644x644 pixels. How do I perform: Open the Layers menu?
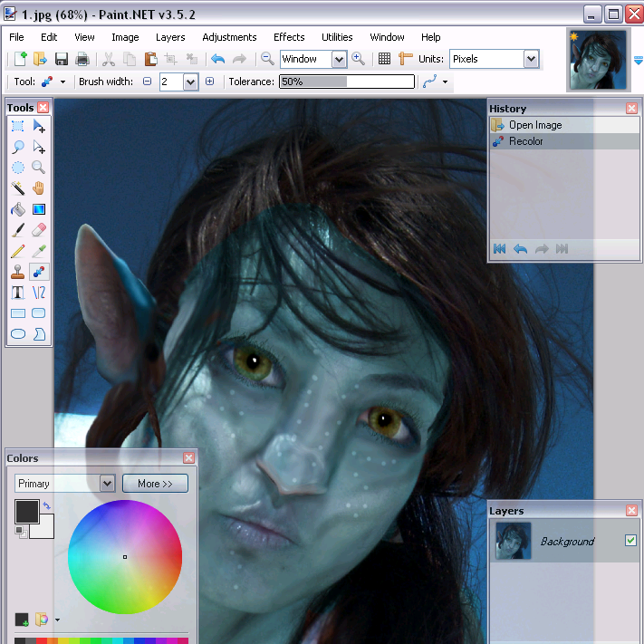[170, 37]
